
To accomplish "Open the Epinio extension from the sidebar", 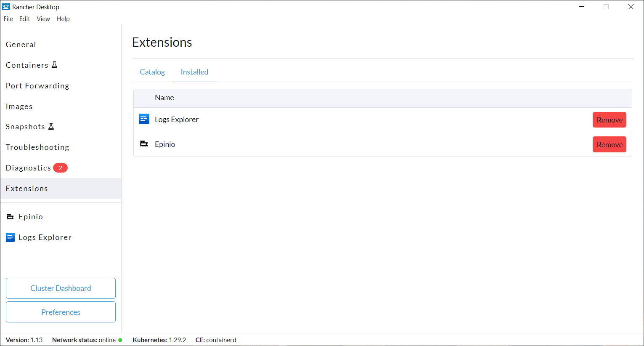I will pos(61,217).
